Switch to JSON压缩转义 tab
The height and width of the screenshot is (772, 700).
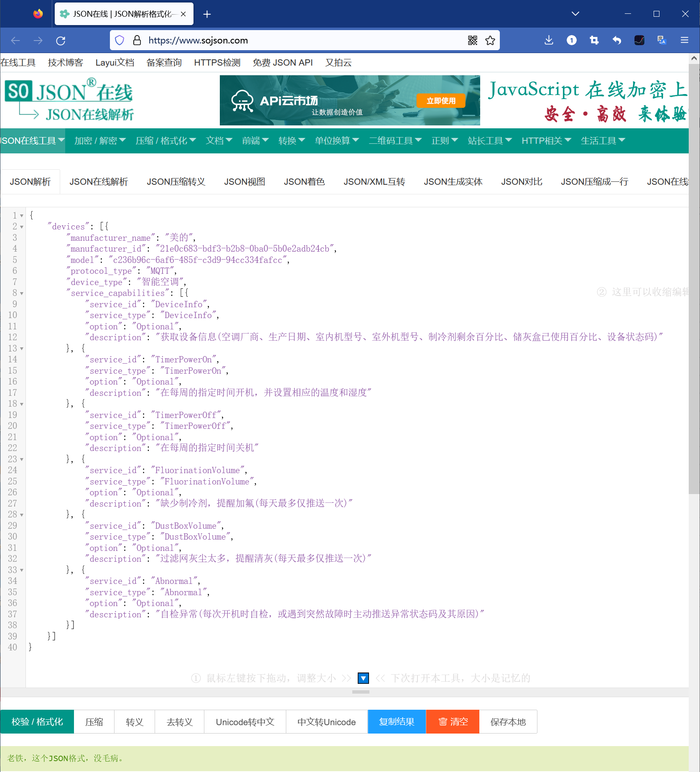pos(176,182)
